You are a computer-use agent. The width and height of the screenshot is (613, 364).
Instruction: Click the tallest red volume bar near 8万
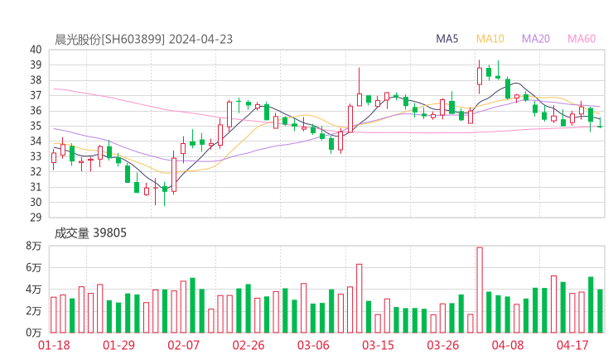tap(480, 290)
